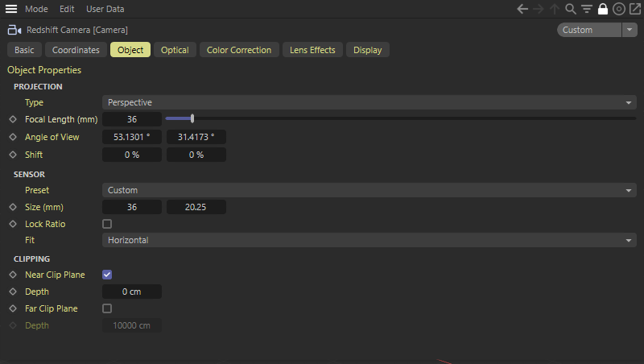The image size is (644, 364).
Task: Click the lock mode target circle icon
Action: [618, 9]
